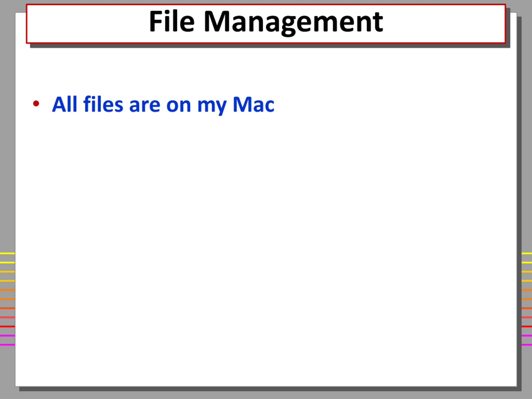Viewport: 532px width, 399px height.
Task: Click the pure red stripe on right edge
Action: (527, 326)
